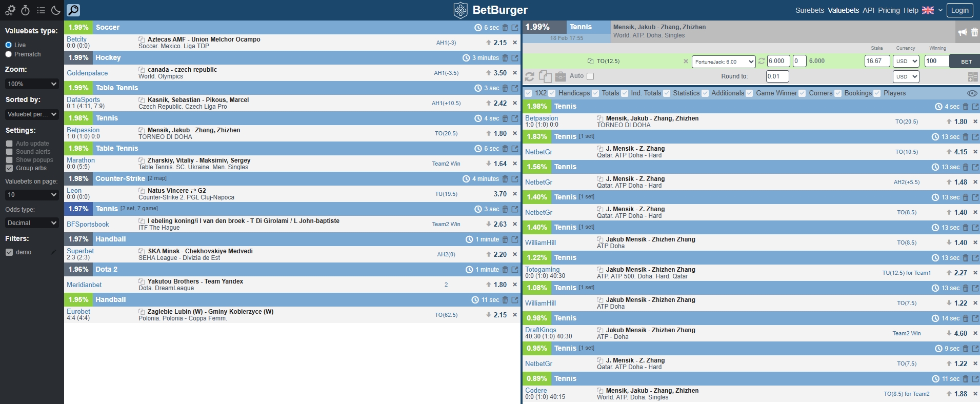Screen dimensions: 980x404
Task: Uncheck the demo filter
Action: pos(9,252)
